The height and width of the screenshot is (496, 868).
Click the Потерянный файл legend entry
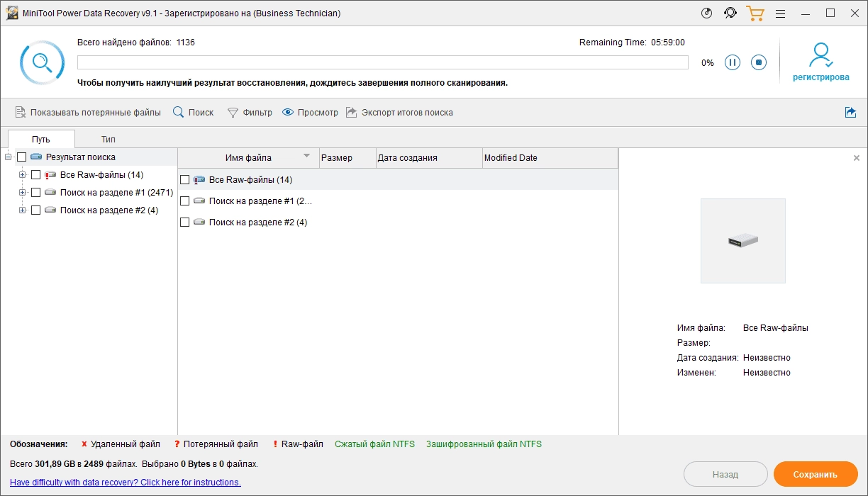tap(216, 444)
